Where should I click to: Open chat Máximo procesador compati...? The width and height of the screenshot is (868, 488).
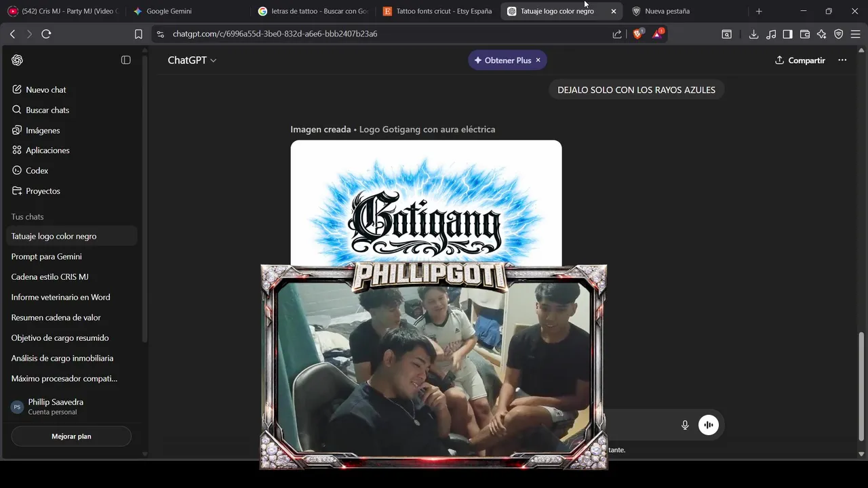[71, 378]
